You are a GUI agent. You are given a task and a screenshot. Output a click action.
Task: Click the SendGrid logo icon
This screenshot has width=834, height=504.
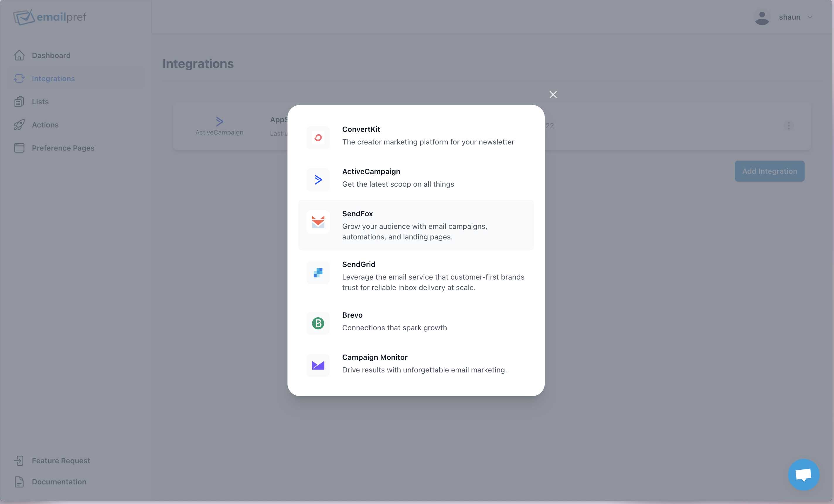[x=318, y=273]
